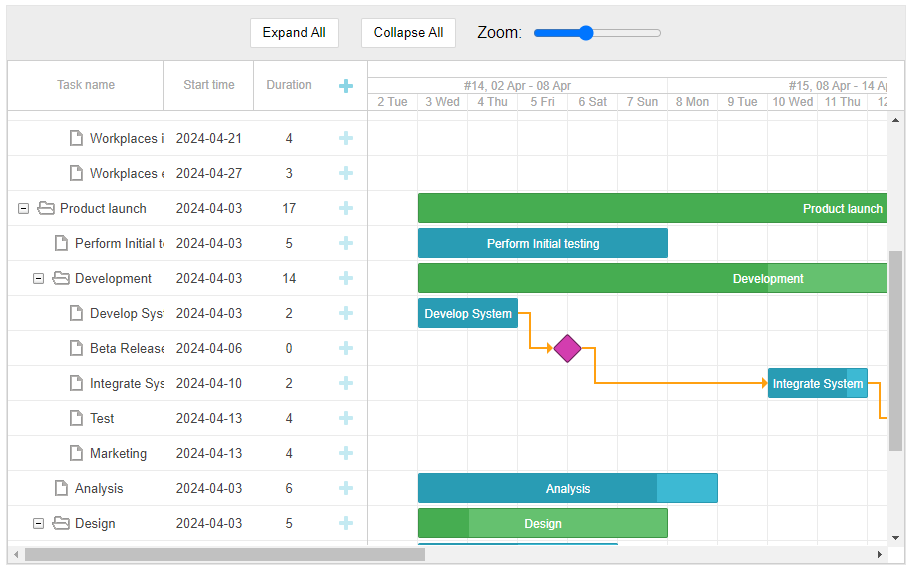Screen dimensions: 913x570
Task: Click the week header '#14, 02 Apr - 08 Apr'
Action: tap(517, 86)
